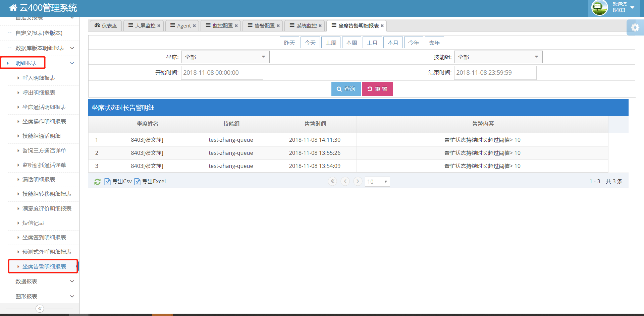Open 自定义报表(老版本) menu item
The width and height of the screenshot is (644, 316).
[x=40, y=33]
